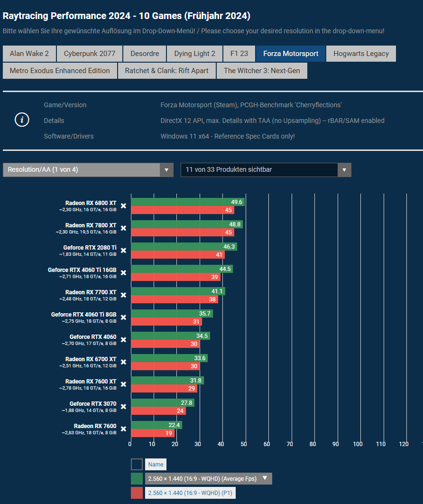Viewport: 423px width, 504px height.
Task: Open the Hogwarts Legacy tab
Action: tap(361, 53)
